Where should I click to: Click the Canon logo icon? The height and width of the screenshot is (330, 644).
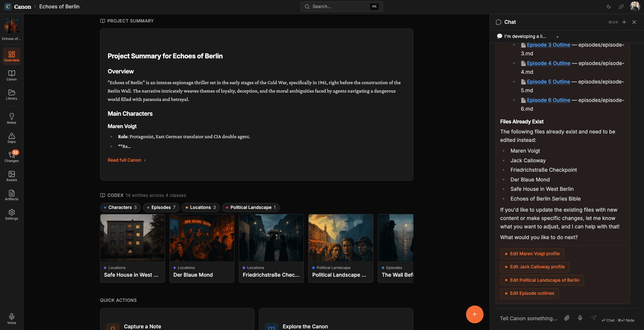[x=8, y=7]
